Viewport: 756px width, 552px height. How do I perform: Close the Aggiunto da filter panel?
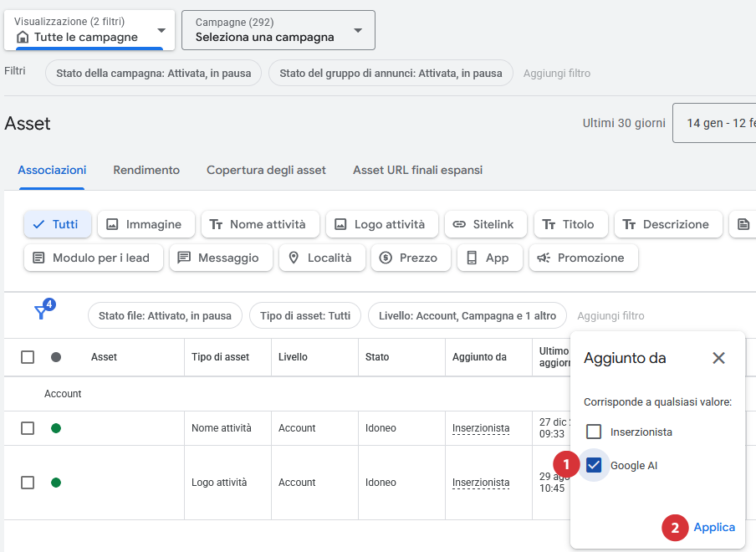(718, 358)
